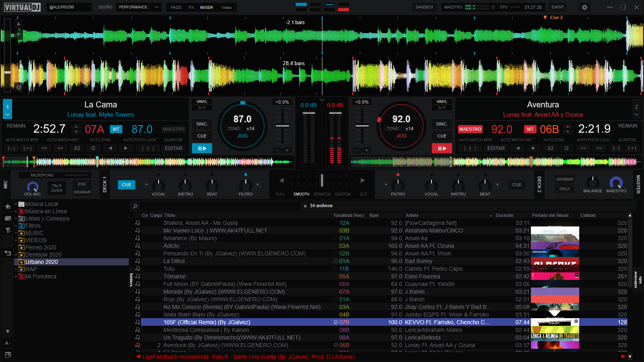Click the loop-in marker button on deck 1
Screen dimensions: 644x362
12,148
